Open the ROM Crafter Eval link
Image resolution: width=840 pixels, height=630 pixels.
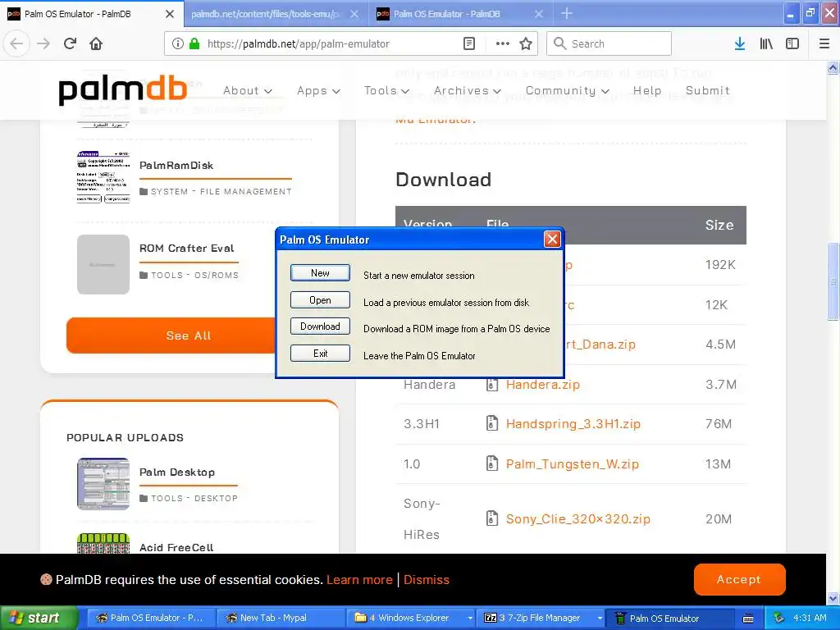[186, 248]
